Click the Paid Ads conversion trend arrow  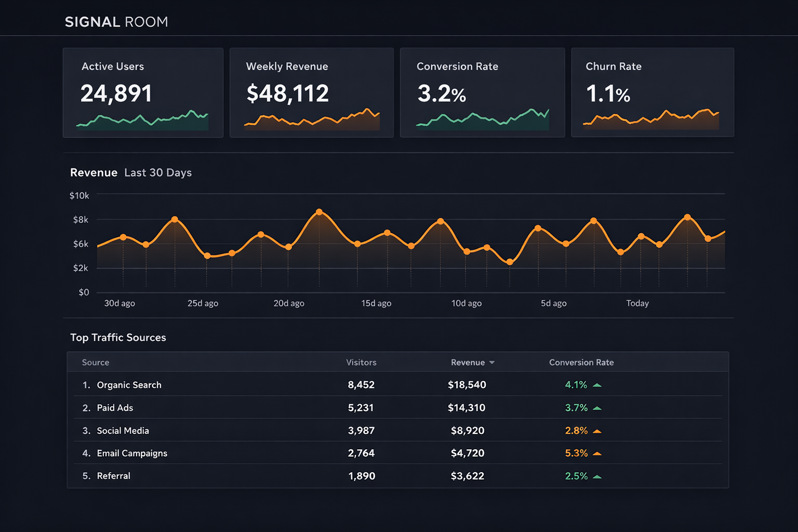[597, 408]
